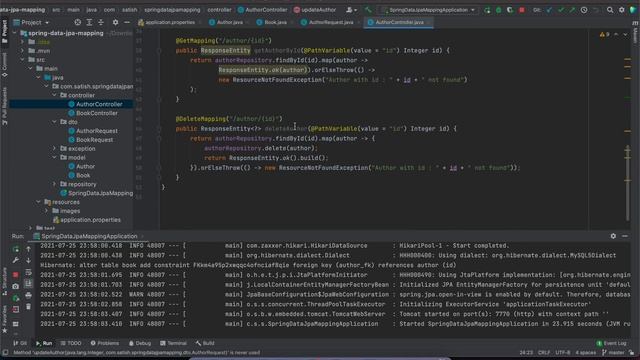Clear console with the trash icon
This screenshot has height=360, width=640.
[29, 306]
